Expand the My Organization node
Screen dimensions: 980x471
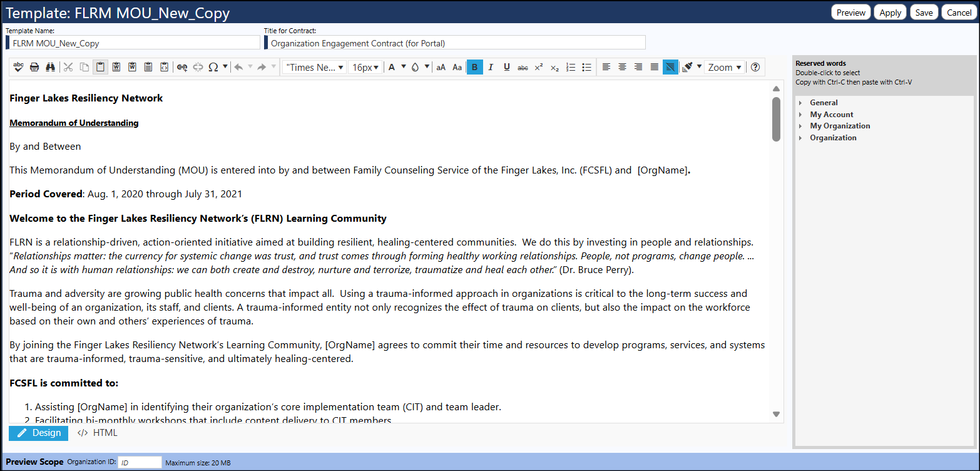coord(800,126)
